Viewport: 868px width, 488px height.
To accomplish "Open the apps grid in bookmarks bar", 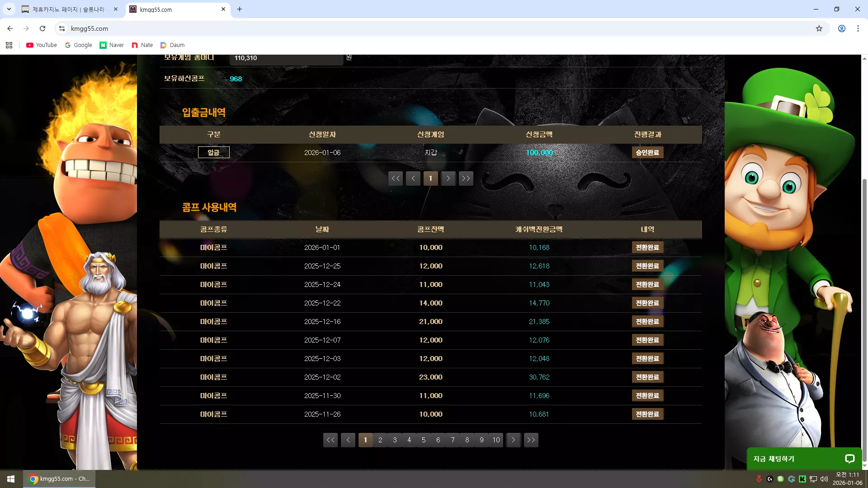I will [x=9, y=45].
